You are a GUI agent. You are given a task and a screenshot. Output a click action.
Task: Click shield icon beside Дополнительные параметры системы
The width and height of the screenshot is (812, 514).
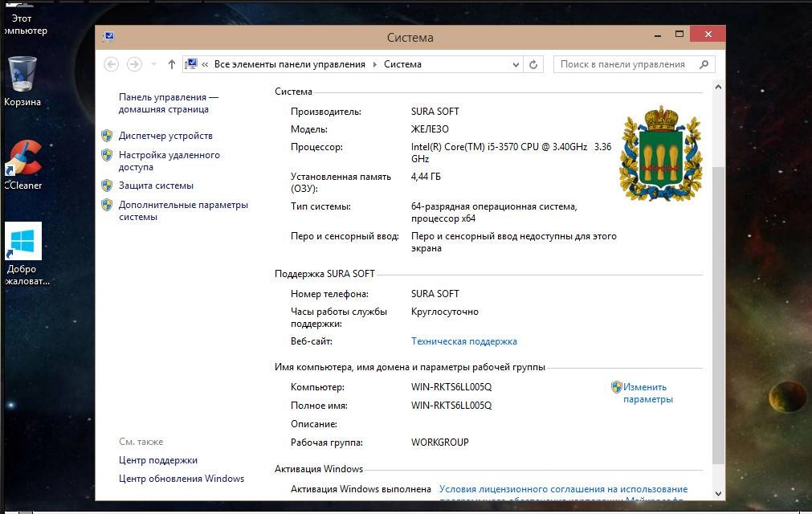(x=107, y=205)
